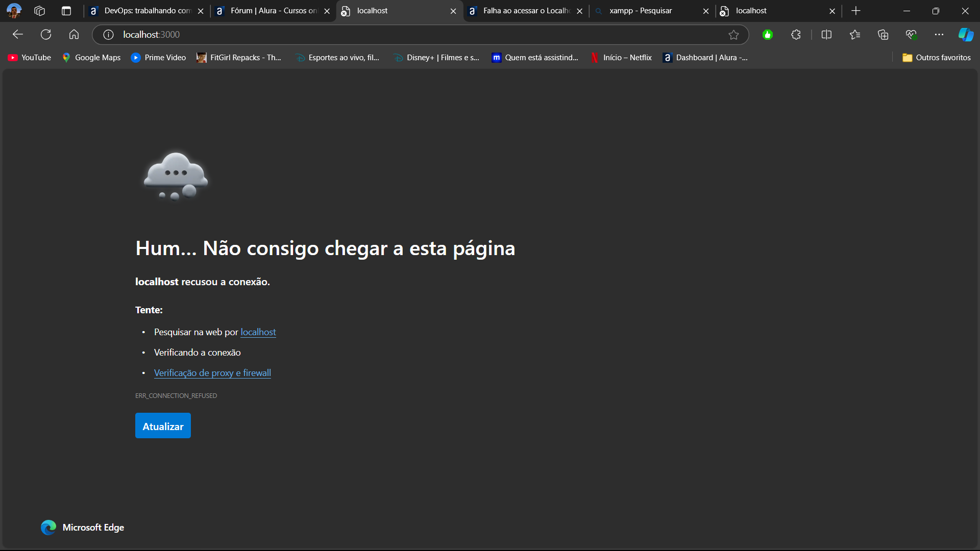Image resolution: width=980 pixels, height=551 pixels.
Task: Open split screen view
Action: click(x=826, y=34)
